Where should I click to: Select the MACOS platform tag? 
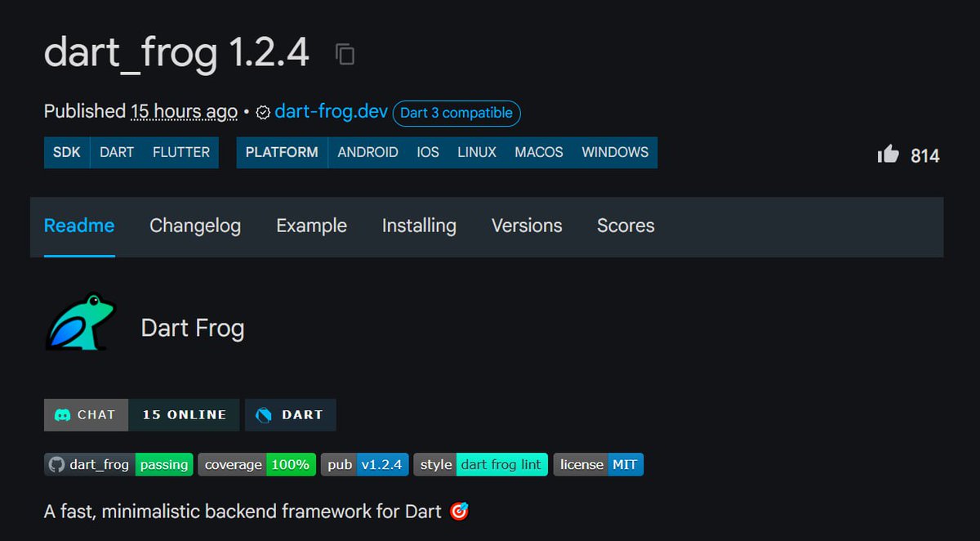(539, 152)
